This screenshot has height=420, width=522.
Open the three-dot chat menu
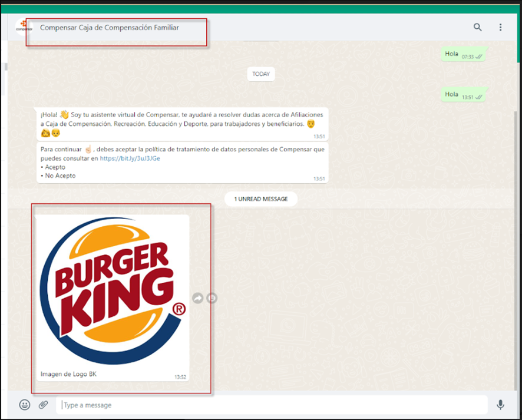500,27
